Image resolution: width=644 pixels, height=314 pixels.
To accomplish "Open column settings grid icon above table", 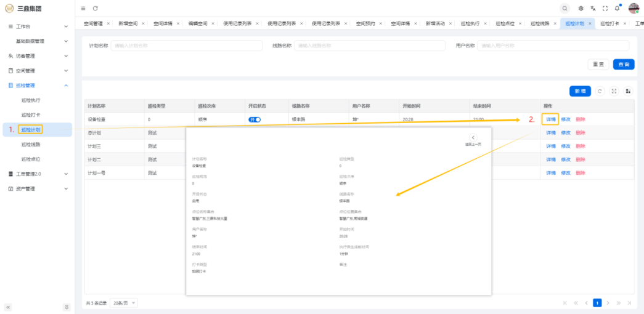I will point(628,91).
